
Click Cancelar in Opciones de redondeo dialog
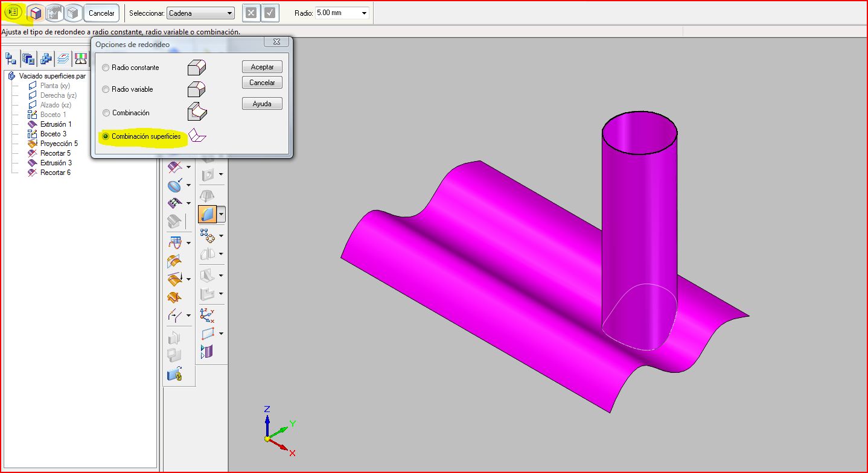coord(262,83)
